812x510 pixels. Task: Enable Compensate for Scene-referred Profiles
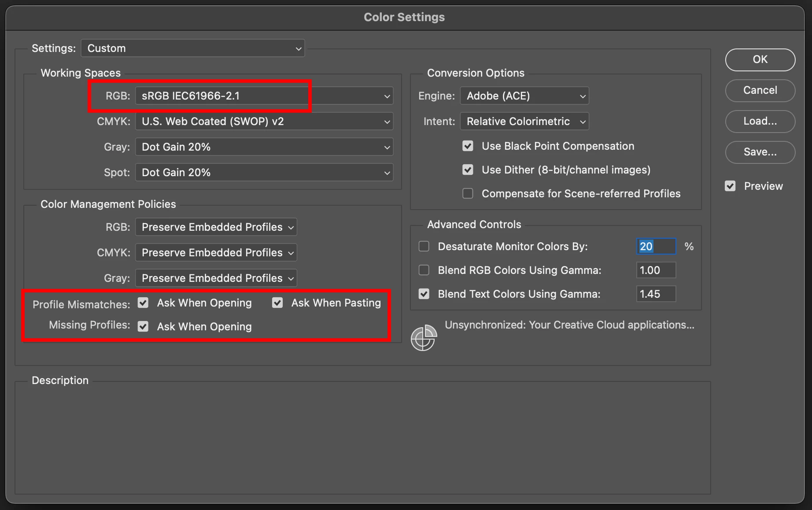(468, 193)
